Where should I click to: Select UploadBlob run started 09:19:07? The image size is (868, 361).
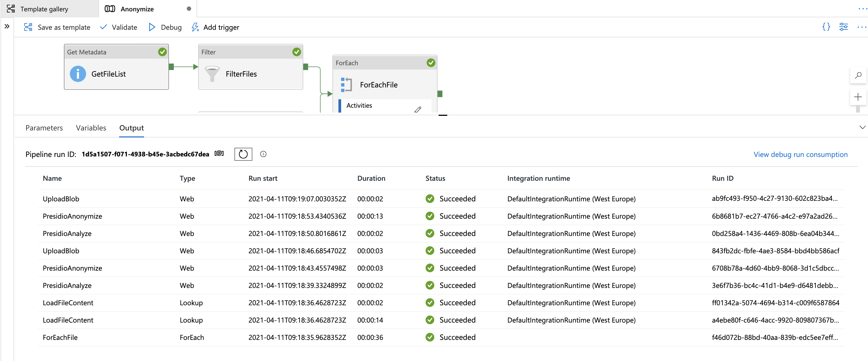441,199
